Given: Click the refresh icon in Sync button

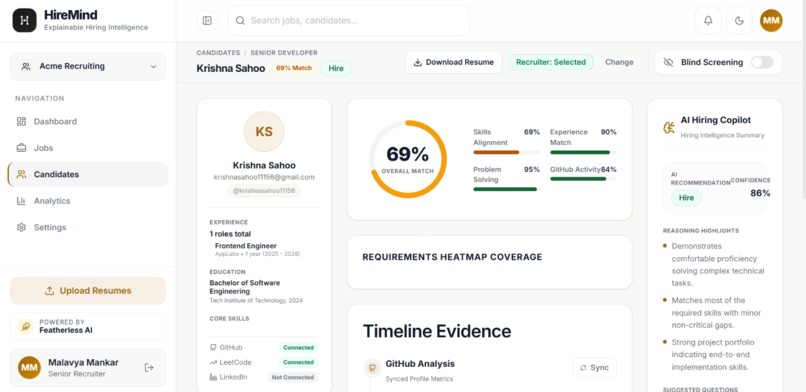Looking at the screenshot, I should click(x=583, y=368).
